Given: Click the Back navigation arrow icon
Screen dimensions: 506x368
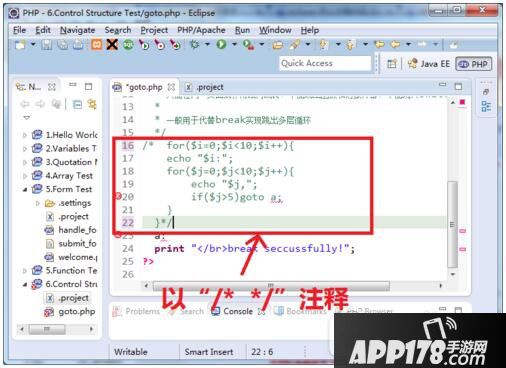Looking at the screenshot, I should (x=395, y=44).
